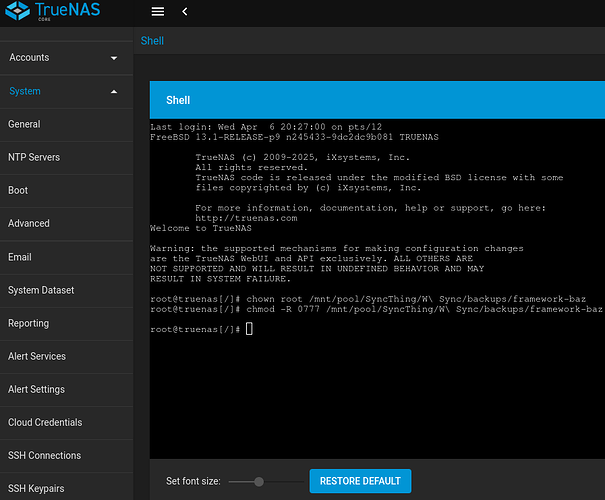
Task: Click the 'Welcome to TrueNAS' line
Action: (201, 228)
